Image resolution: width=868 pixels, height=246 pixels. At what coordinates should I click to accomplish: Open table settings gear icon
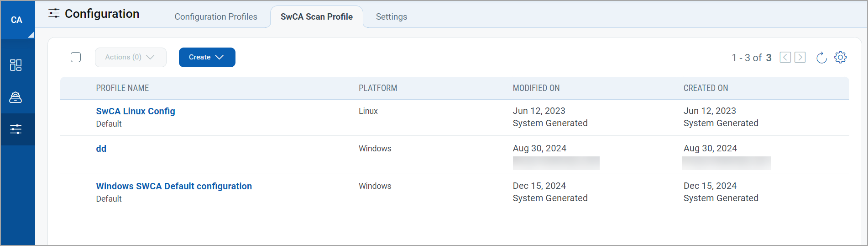(840, 58)
